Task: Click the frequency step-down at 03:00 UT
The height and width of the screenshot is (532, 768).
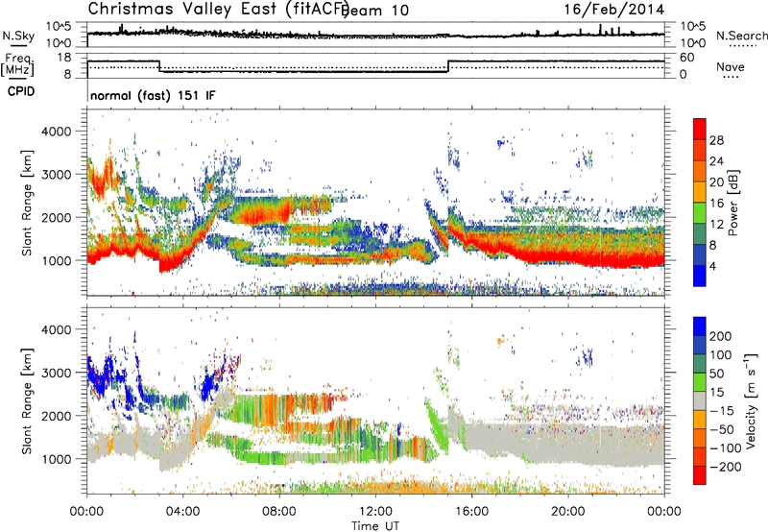Action: (159, 66)
